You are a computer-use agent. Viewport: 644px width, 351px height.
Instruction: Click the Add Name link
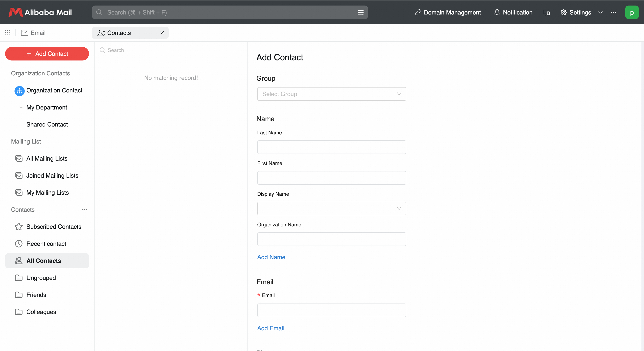click(x=271, y=257)
